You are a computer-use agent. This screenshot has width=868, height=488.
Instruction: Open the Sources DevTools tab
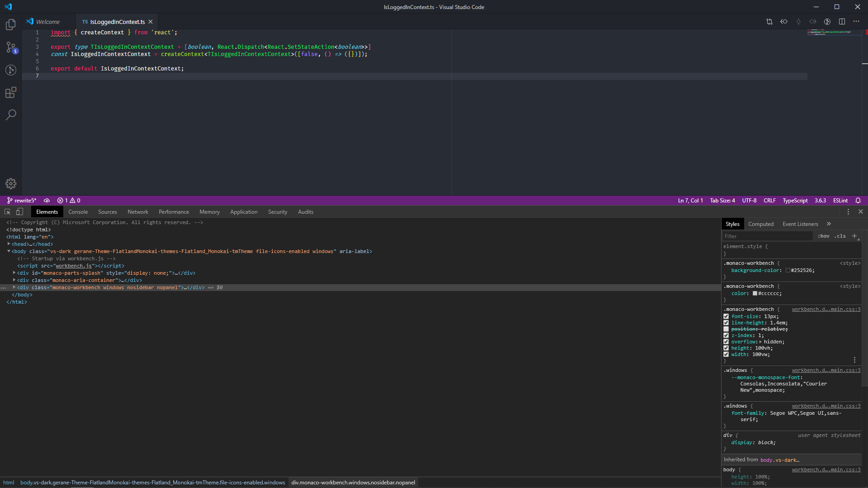pyautogui.click(x=108, y=212)
